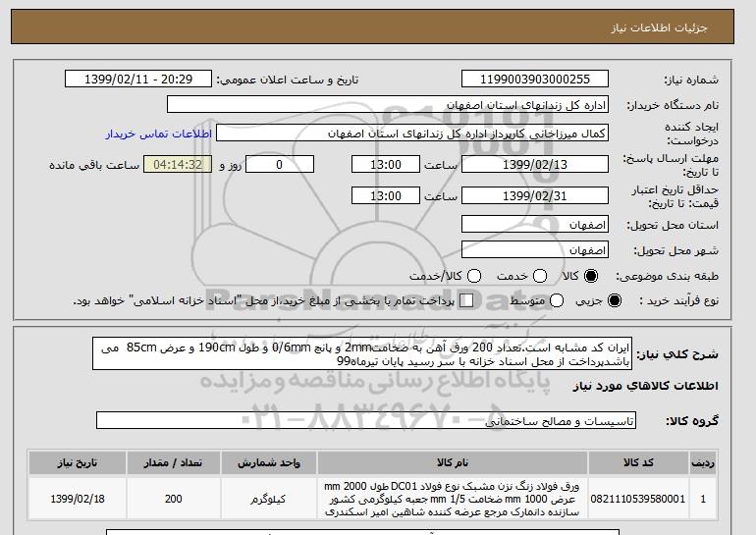This screenshot has width=756, height=535.
Task: Open اطلاعات تماس خریدار link
Action: [159, 134]
